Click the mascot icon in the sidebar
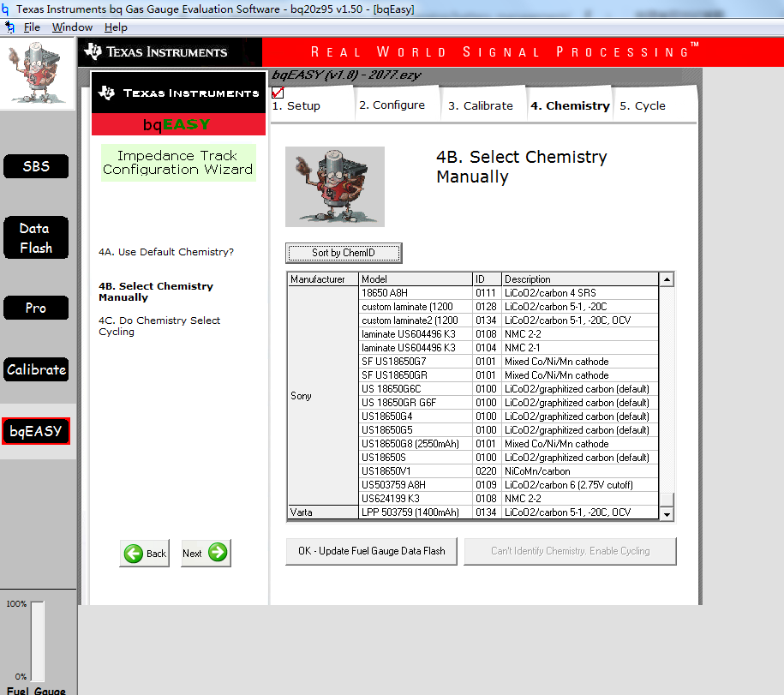 (37, 73)
